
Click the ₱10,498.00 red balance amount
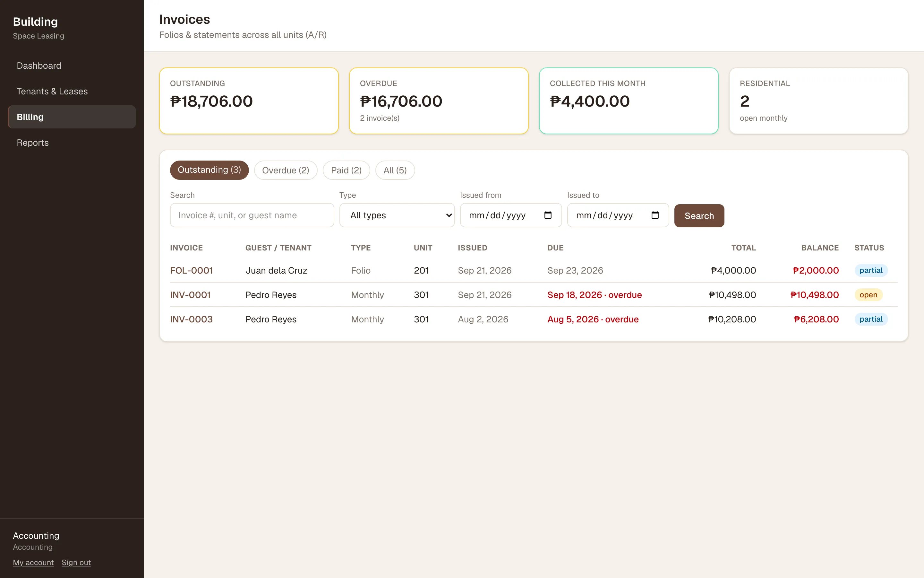(x=814, y=295)
